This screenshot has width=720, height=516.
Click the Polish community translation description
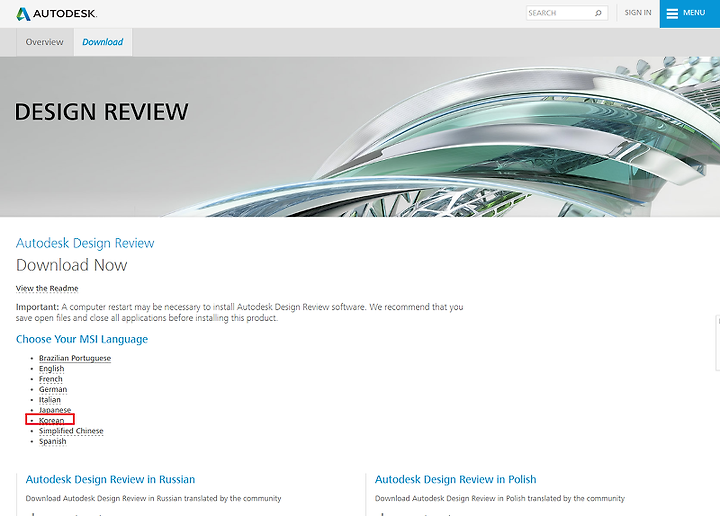click(500, 499)
